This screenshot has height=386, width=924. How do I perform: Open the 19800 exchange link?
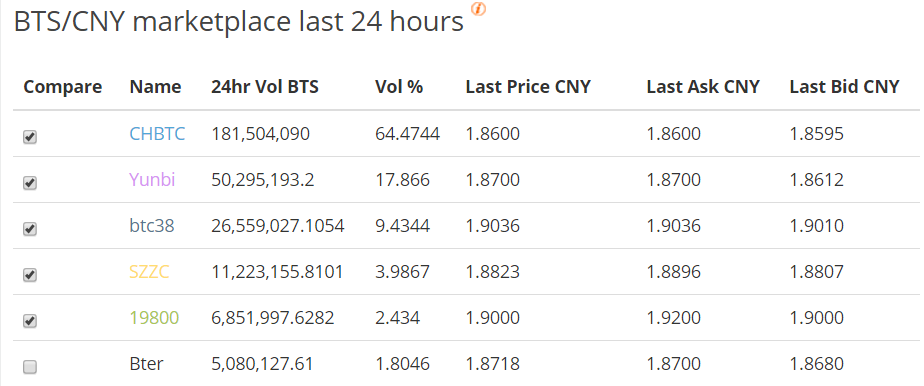click(x=154, y=318)
